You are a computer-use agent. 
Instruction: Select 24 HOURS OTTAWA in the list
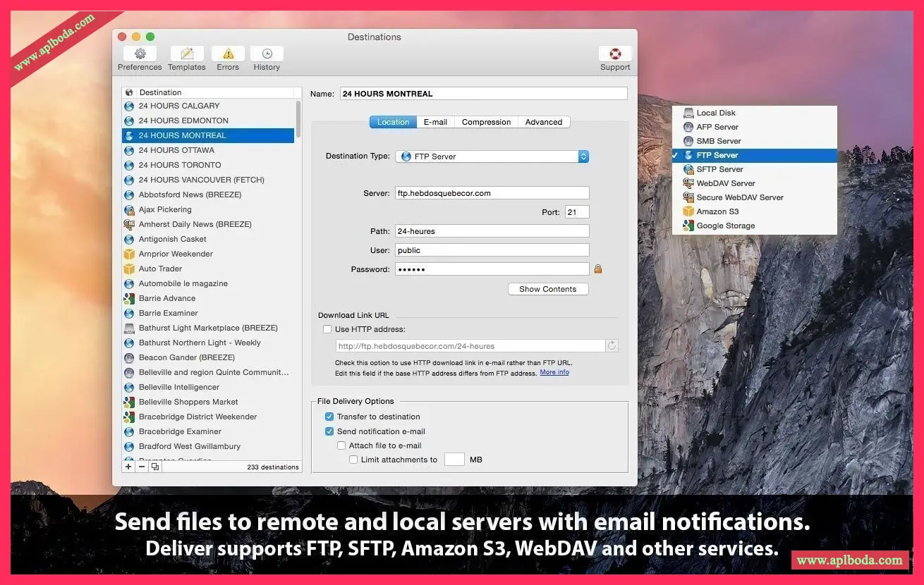pos(208,150)
